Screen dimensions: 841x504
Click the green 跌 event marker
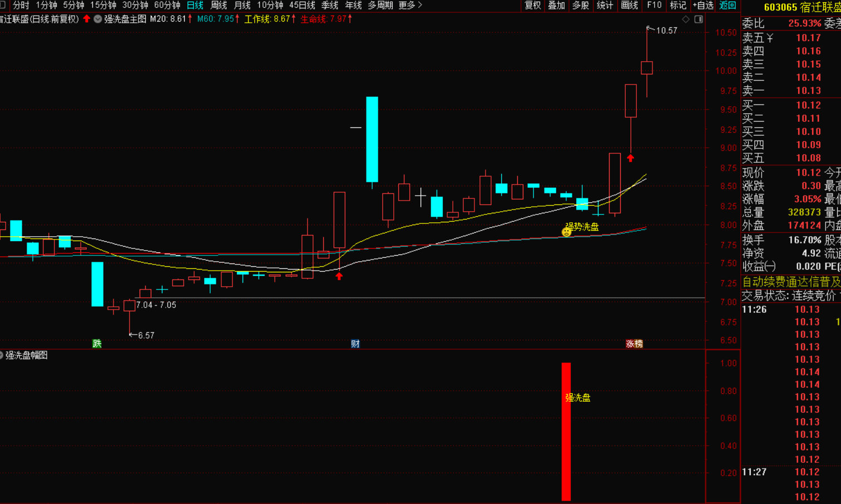(97, 343)
